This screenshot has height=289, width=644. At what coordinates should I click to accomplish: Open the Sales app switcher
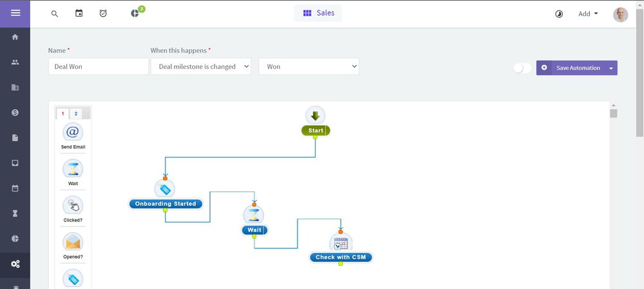pos(318,13)
